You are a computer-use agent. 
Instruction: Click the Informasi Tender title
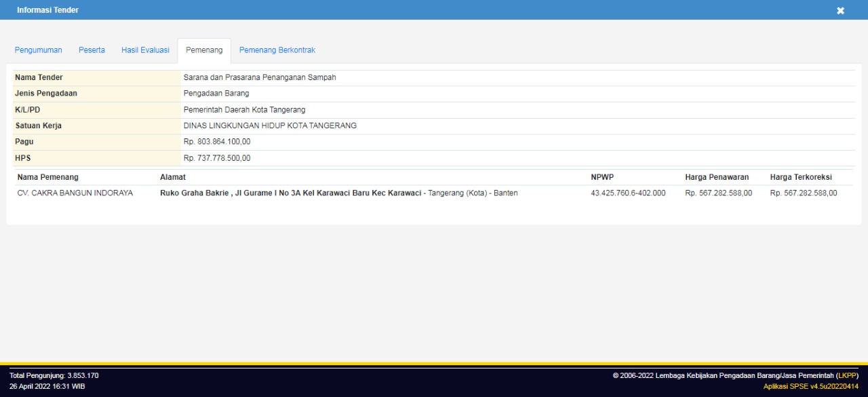47,10
